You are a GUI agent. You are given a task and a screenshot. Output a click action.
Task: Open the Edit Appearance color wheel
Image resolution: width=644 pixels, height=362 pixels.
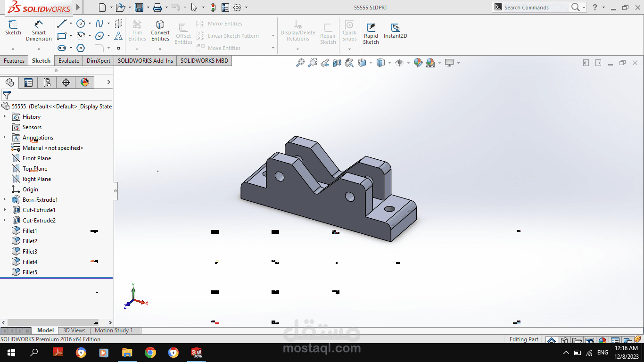coord(418,63)
